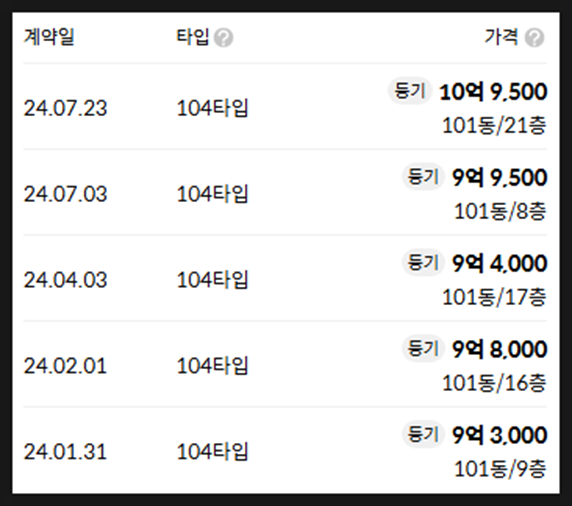Click the 9억 4,000 price

pyautogui.click(x=500, y=263)
